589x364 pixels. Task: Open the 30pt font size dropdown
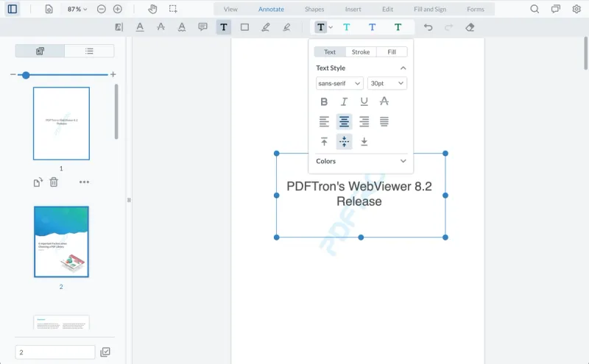click(387, 83)
